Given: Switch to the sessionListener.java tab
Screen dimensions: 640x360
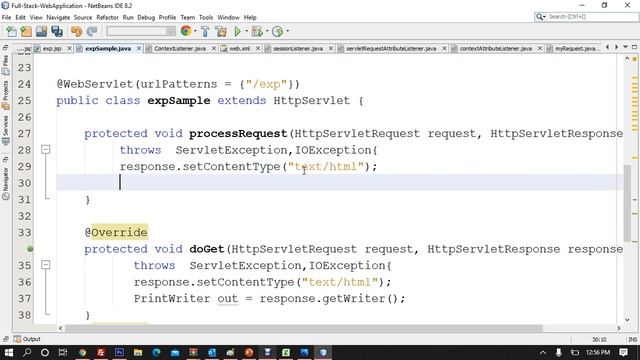Looking at the screenshot, I should pos(298,49).
